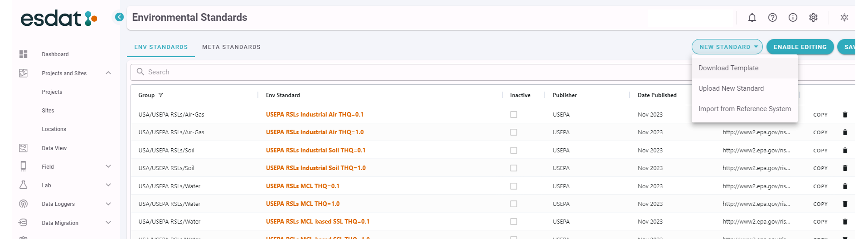Expand the Data Migration menu chevron

[108, 223]
